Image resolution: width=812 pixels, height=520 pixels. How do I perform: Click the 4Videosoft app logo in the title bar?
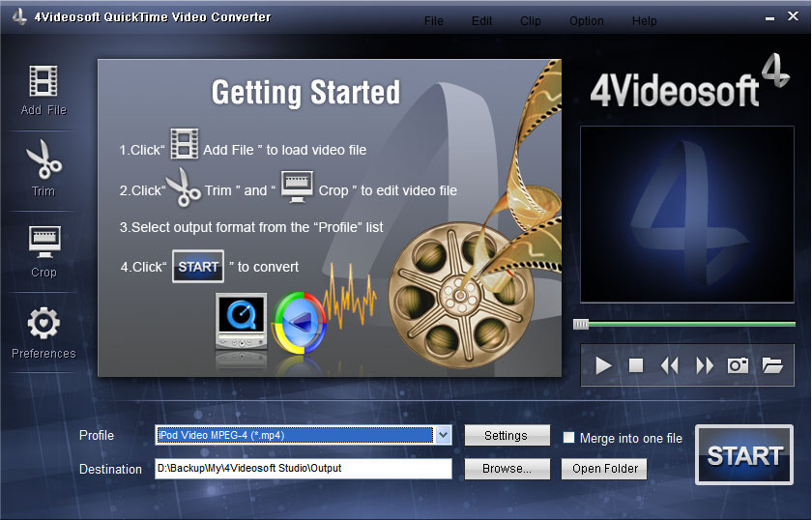tap(19, 16)
